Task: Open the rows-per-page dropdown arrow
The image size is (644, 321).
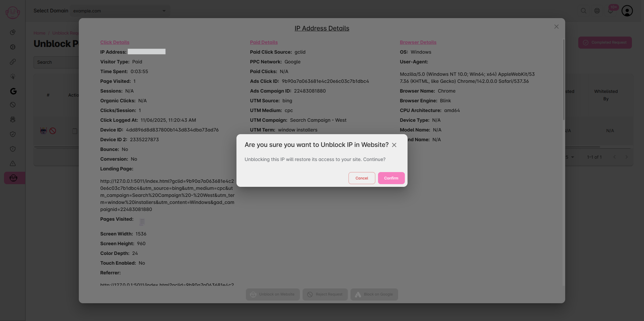Action: (x=573, y=157)
